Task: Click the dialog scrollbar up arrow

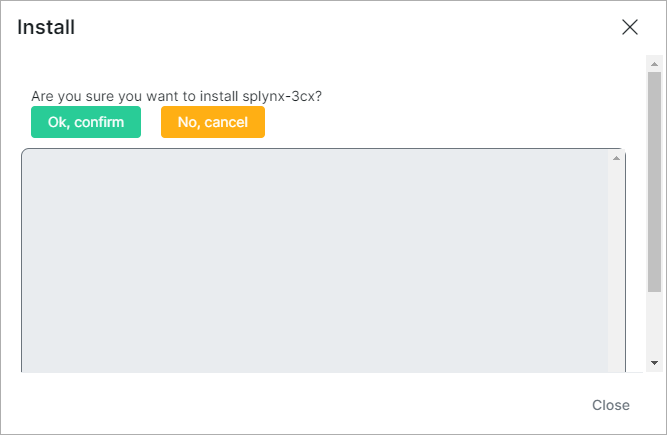Action: click(x=655, y=65)
